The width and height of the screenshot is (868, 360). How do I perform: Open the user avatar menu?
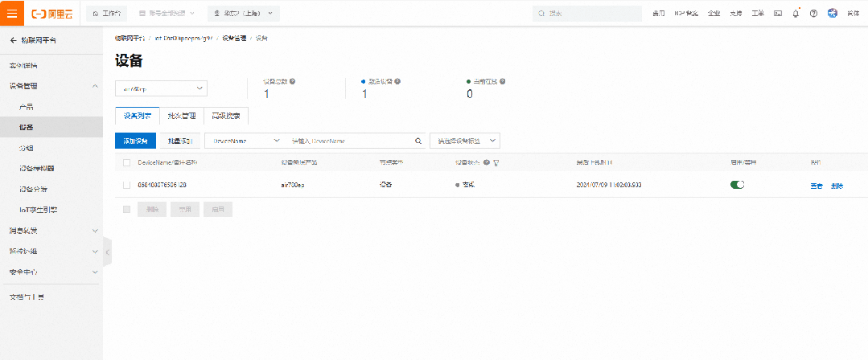833,13
